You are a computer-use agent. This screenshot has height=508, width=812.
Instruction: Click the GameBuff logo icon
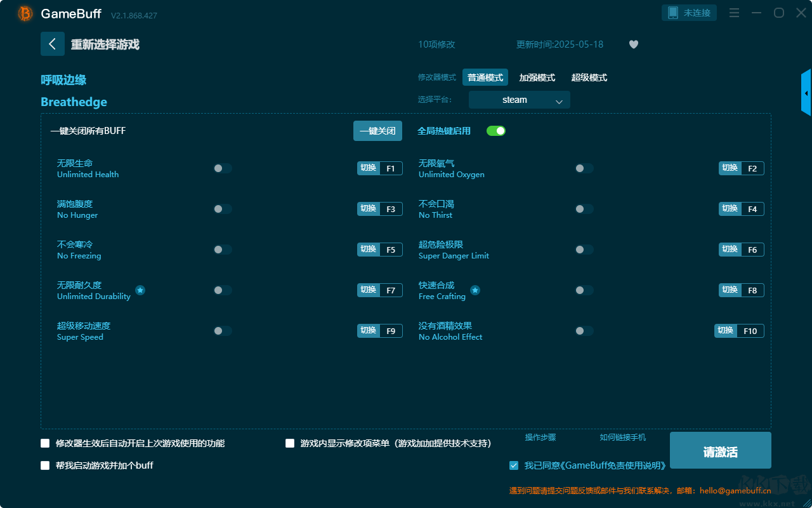coord(25,13)
